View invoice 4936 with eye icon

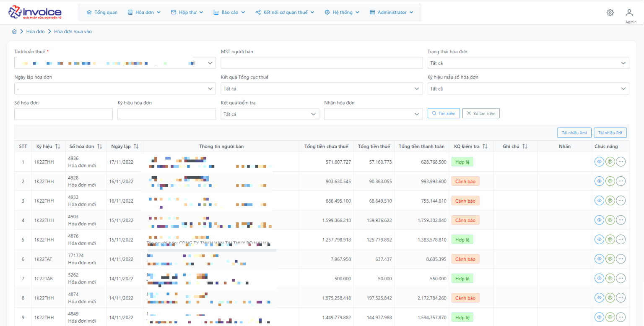pyautogui.click(x=600, y=162)
